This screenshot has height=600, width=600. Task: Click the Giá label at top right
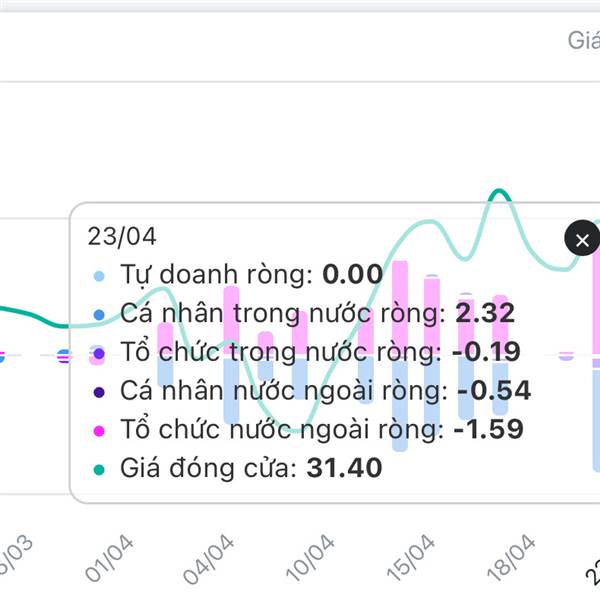point(582,40)
